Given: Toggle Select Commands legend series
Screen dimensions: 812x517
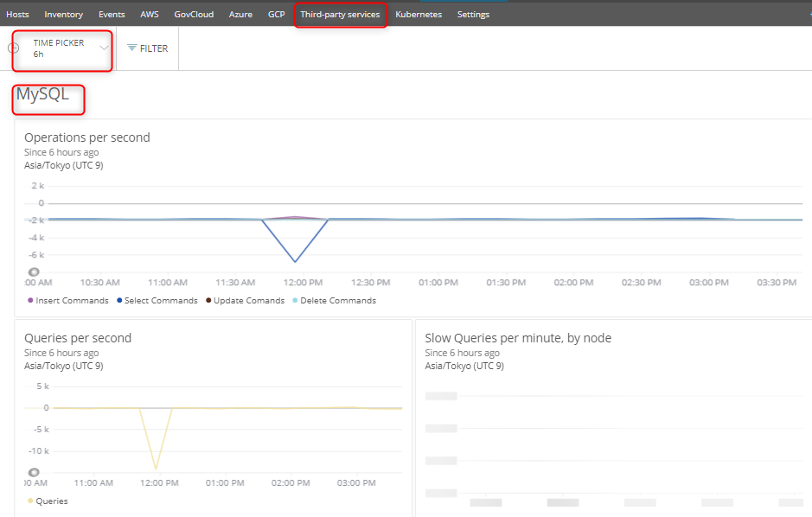Looking at the screenshot, I should [157, 301].
